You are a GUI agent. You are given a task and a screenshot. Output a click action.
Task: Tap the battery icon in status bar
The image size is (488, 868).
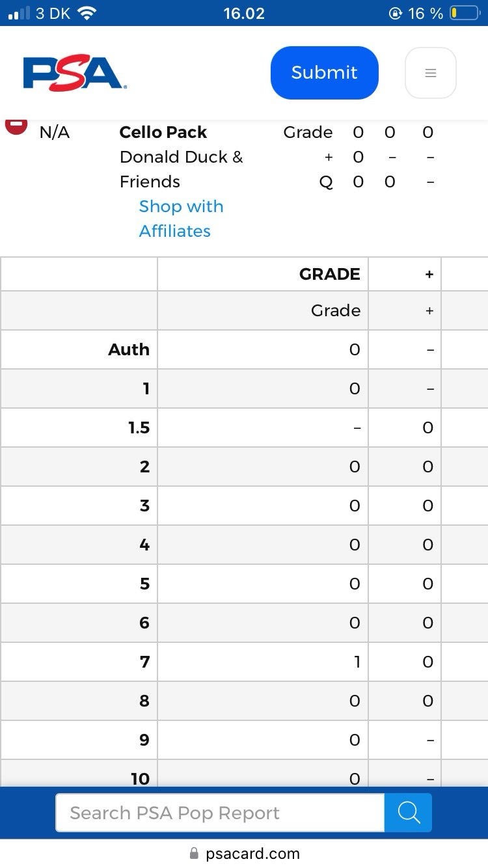click(464, 13)
